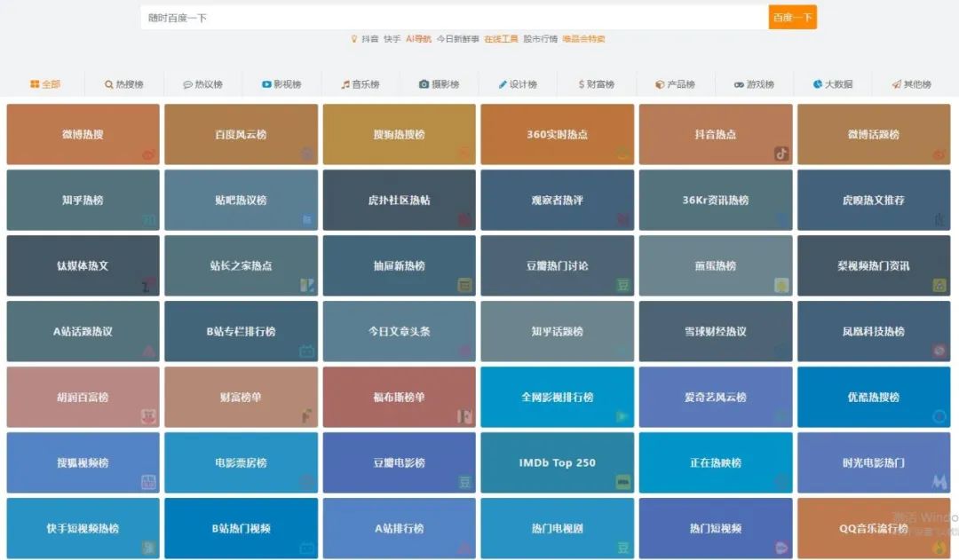Click the icon on 梨视频热门资讯 card
The image size is (959, 560).
[x=939, y=285]
